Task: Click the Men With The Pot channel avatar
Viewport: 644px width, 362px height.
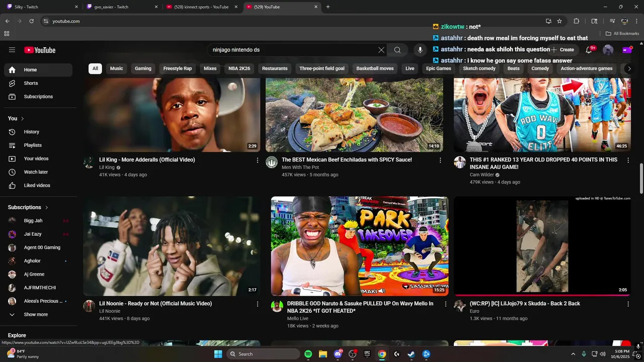Action: (x=272, y=162)
